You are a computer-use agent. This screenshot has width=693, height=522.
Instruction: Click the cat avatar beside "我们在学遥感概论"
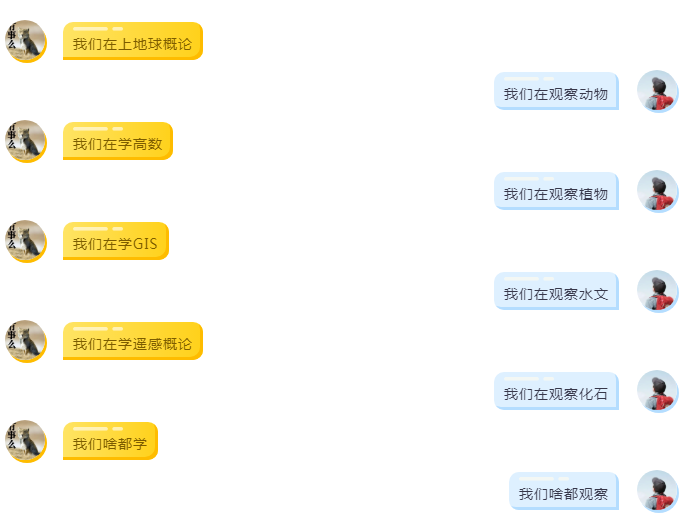[26, 341]
